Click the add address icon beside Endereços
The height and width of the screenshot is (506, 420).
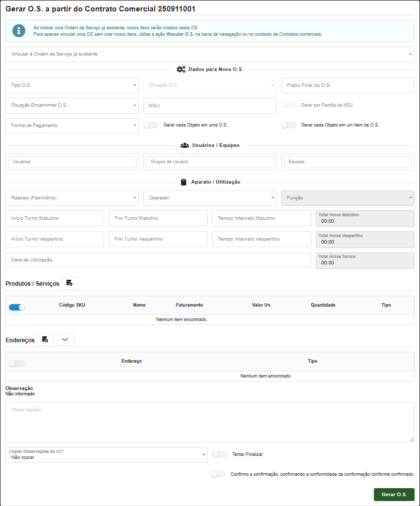45,340
